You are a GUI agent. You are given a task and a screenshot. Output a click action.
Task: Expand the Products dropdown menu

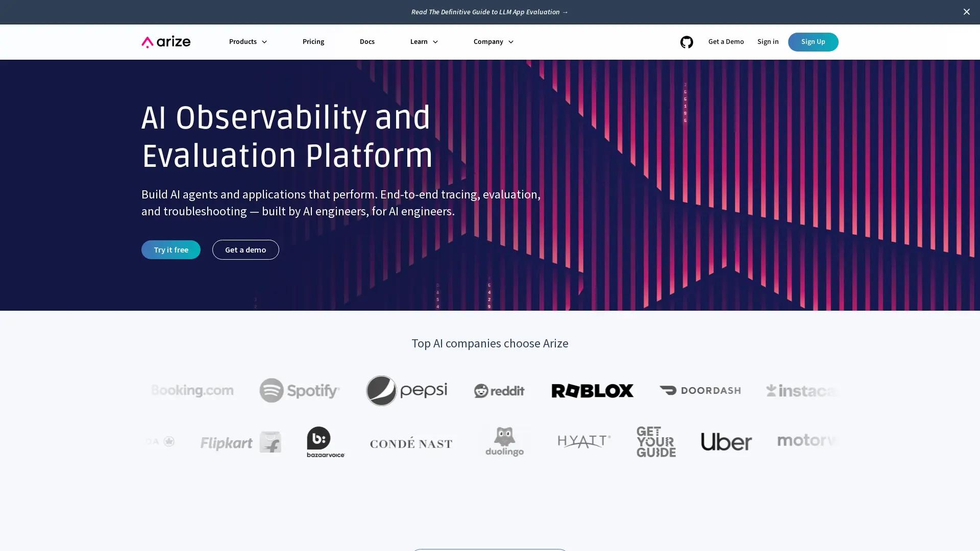point(248,42)
